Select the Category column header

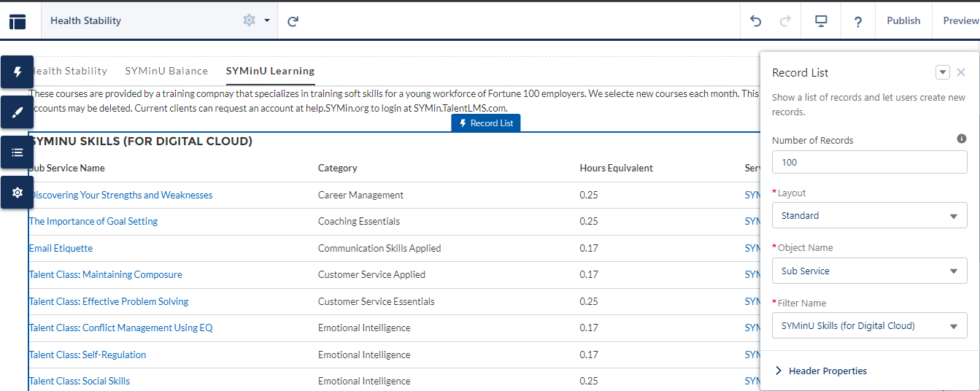338,168
